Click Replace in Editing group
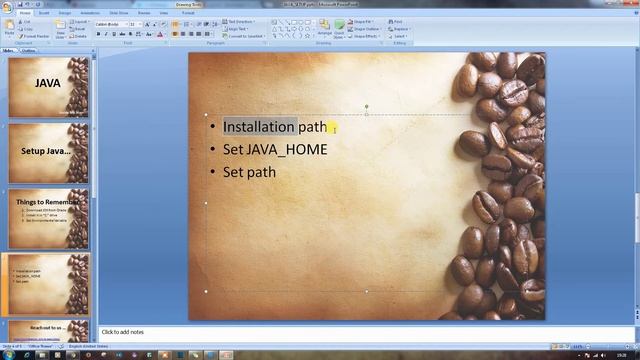Screen dimensions: 640x360 [399, 29]
